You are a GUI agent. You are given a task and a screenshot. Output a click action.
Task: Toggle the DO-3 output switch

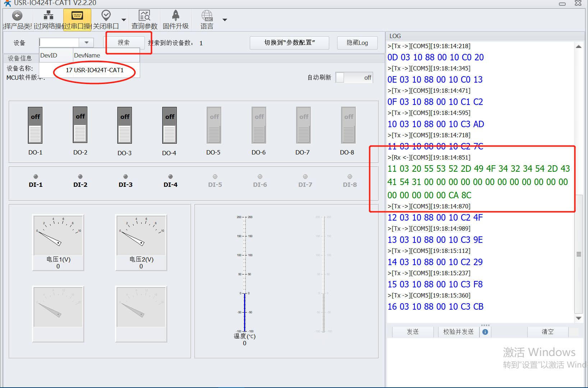point(125,125)
